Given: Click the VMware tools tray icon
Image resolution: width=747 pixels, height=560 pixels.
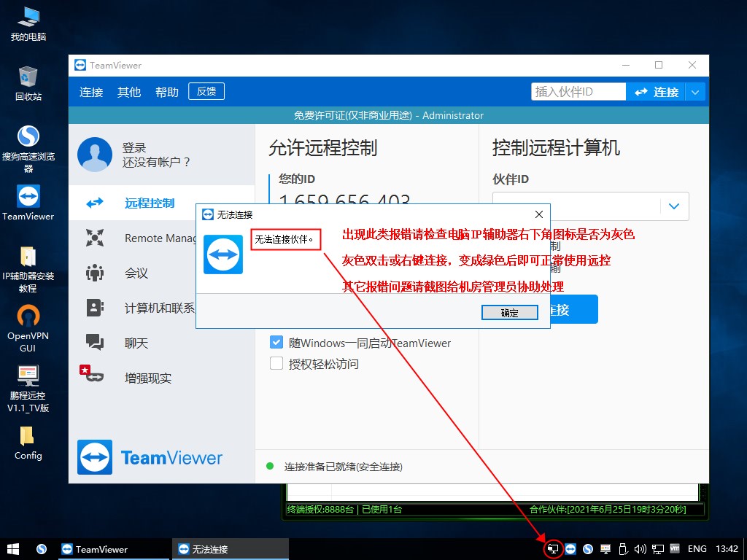Looking at the screenshot, I should point(675,548).
